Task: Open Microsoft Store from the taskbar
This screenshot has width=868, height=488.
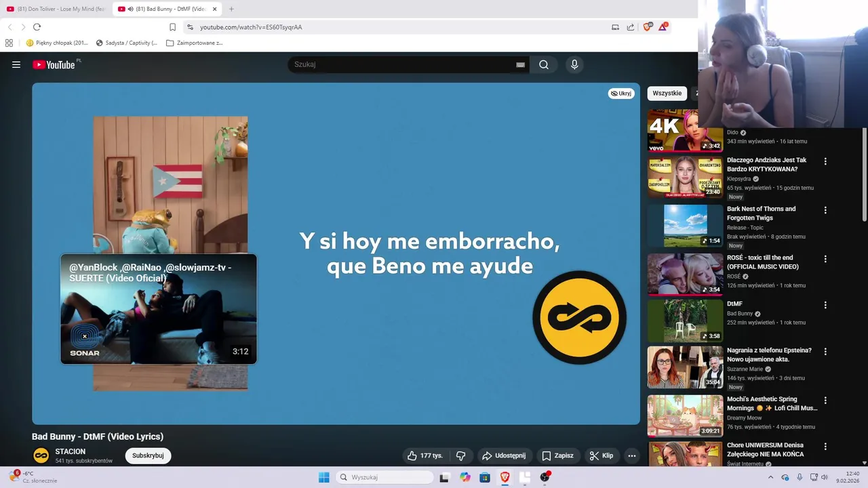Action: point(485,477)
